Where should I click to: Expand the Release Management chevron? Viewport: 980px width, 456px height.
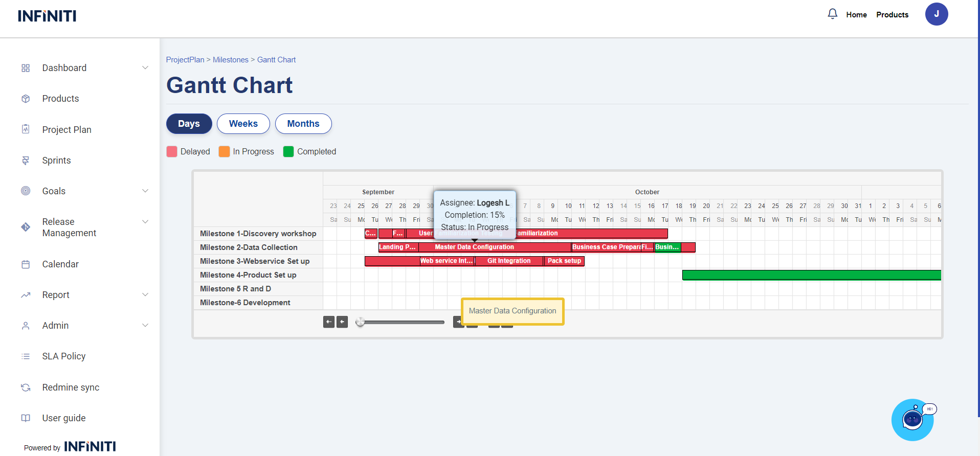point(145,222)
